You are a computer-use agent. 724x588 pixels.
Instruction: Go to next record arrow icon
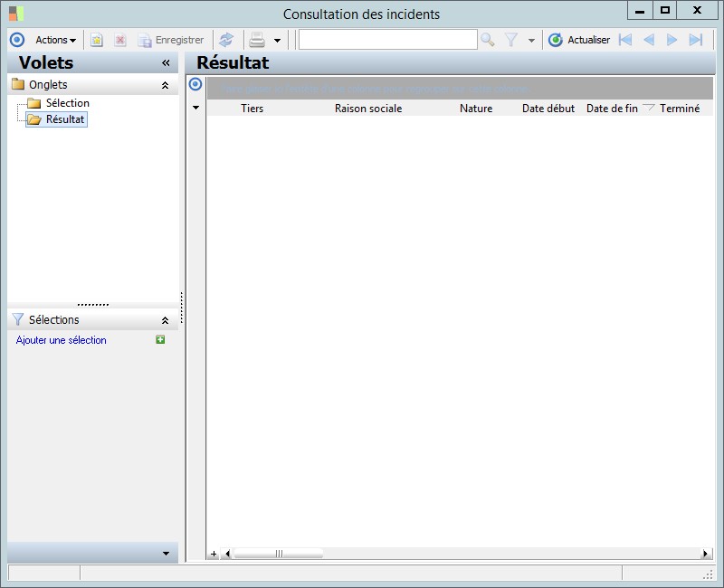coord(672,40)
